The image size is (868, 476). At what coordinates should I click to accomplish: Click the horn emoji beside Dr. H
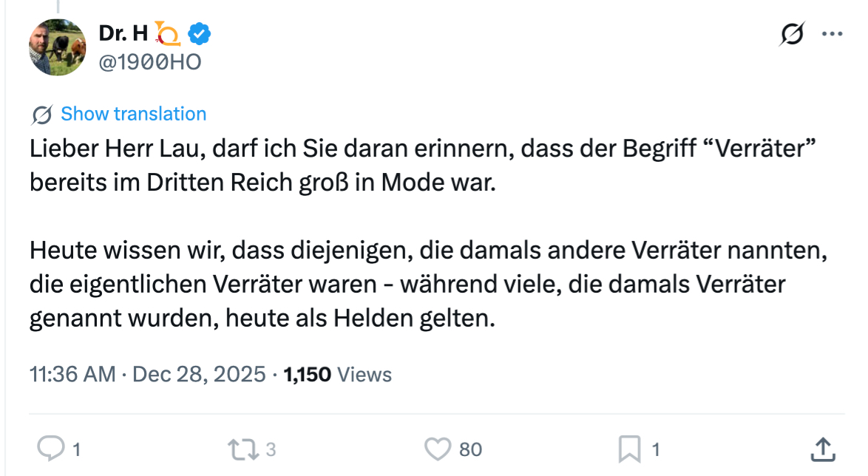169,33
